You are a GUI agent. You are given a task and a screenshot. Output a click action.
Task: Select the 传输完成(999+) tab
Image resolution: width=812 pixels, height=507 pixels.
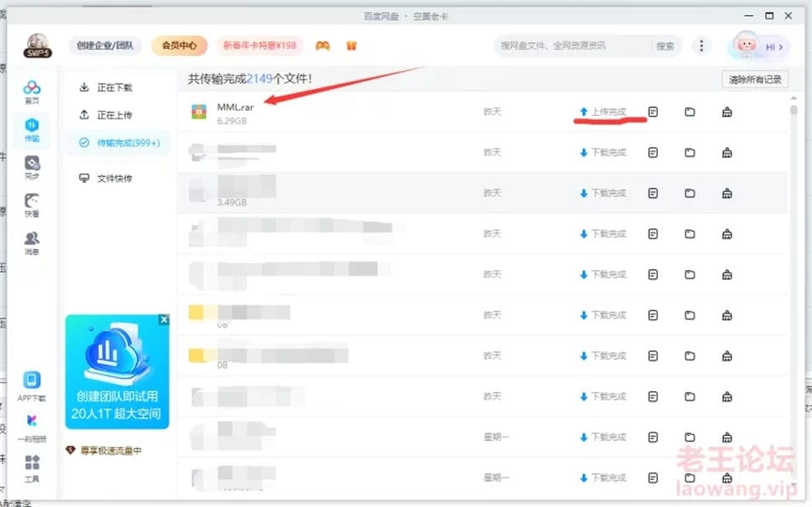pos(118,142)
